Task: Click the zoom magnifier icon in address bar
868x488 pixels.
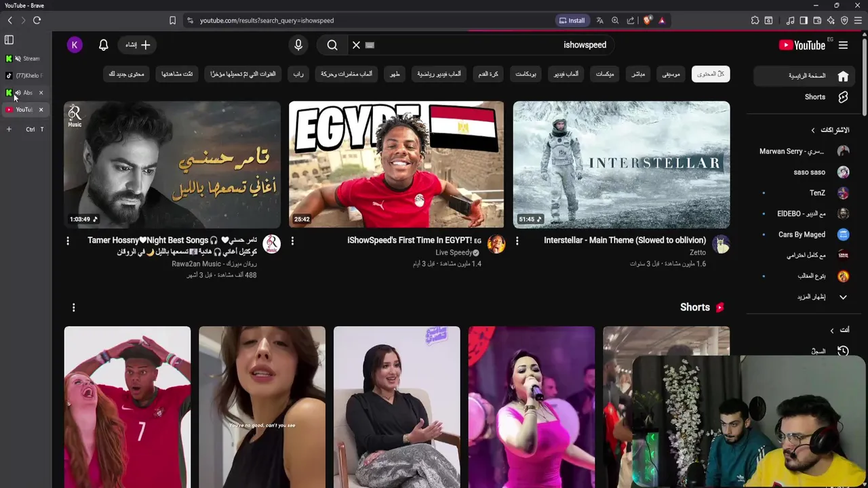Action: pyautogui.click(x=615, y=20)
